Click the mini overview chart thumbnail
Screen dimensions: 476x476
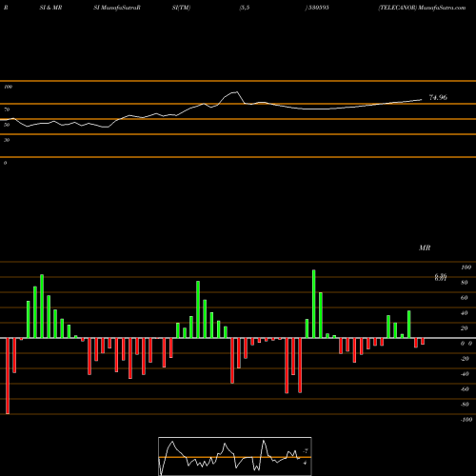point(235,456)
